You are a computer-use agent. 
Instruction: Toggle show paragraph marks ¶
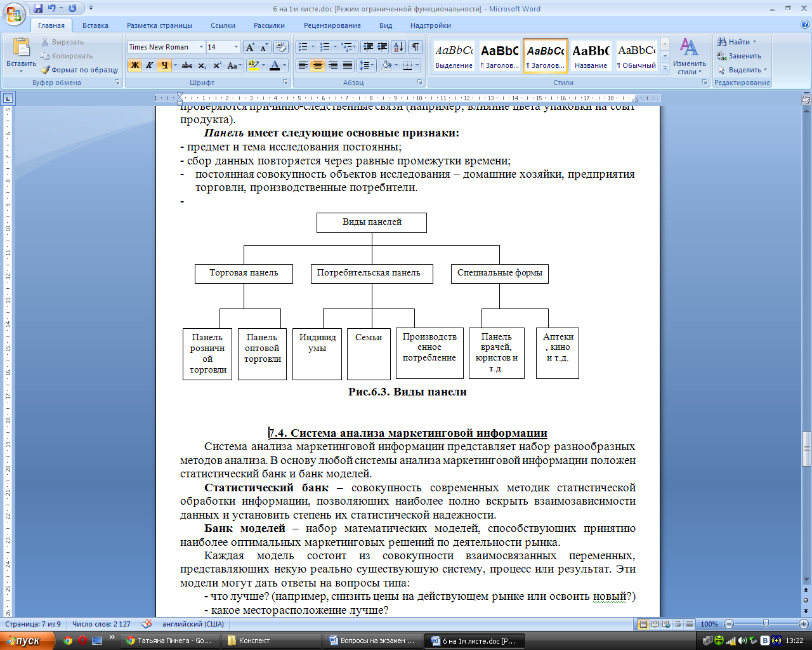[415, 47]
